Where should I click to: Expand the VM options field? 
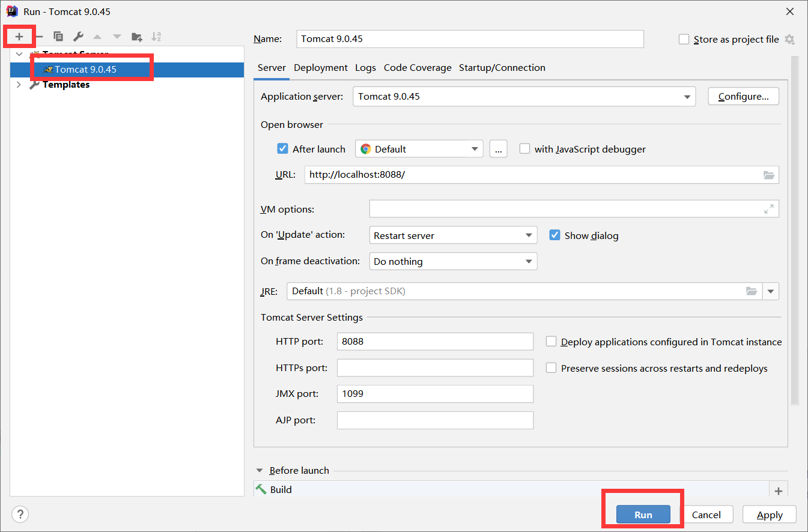pos(769,209)
